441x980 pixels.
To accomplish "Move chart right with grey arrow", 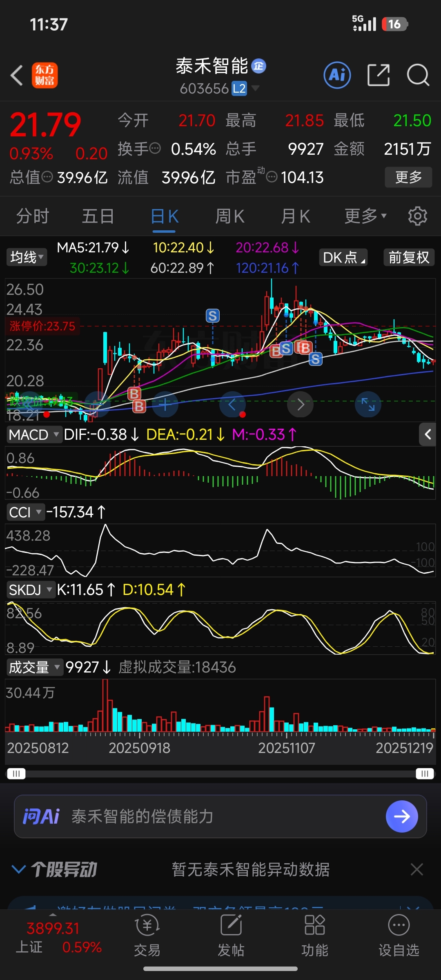I will click(x=301, y=405).
